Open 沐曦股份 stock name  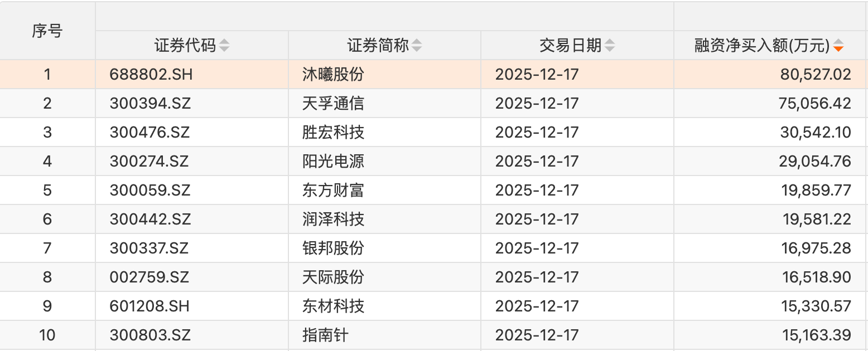pos(333,75)
